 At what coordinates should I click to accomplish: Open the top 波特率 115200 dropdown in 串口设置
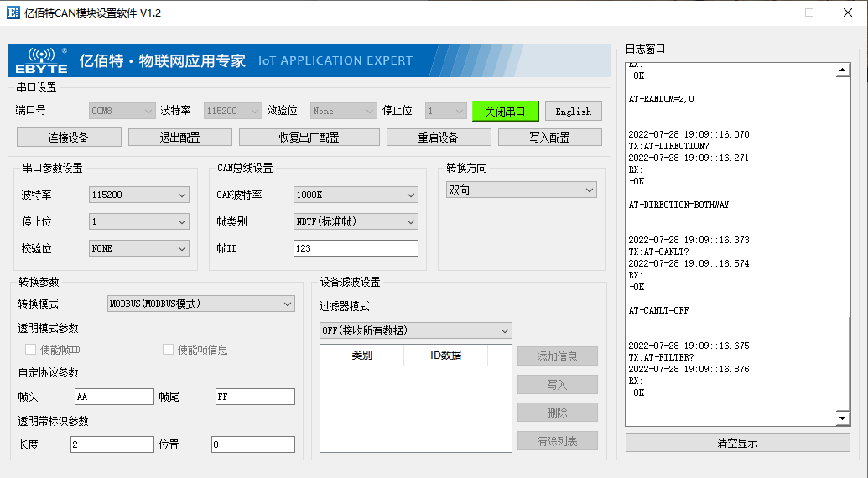click(232, 111)
